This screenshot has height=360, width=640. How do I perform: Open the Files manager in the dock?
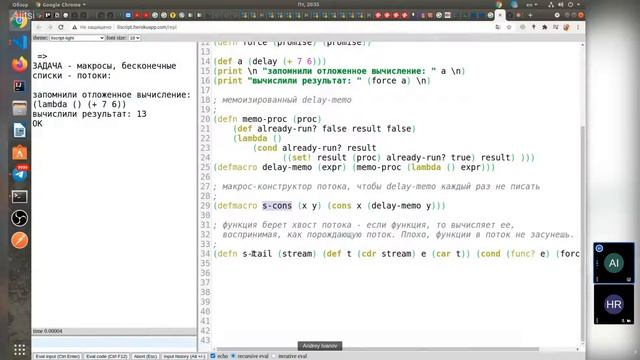19,108
